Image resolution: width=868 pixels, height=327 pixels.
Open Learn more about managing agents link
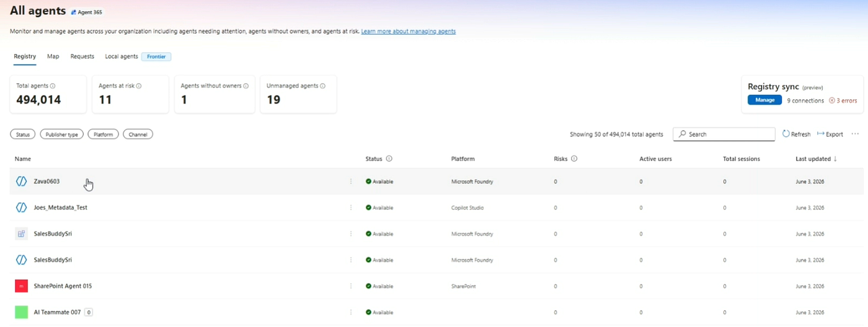[409, 31]
